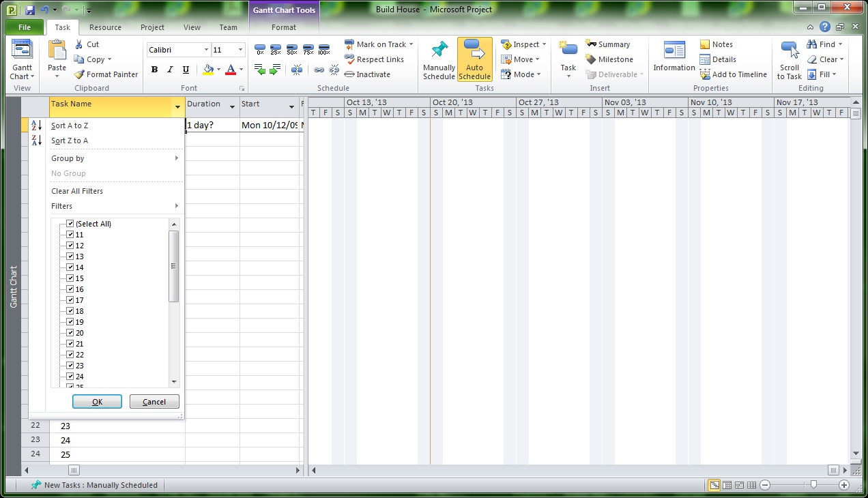Open the Format tab under Gantt Chart Tools
This screenshot has height=498, width=868.
284,27
